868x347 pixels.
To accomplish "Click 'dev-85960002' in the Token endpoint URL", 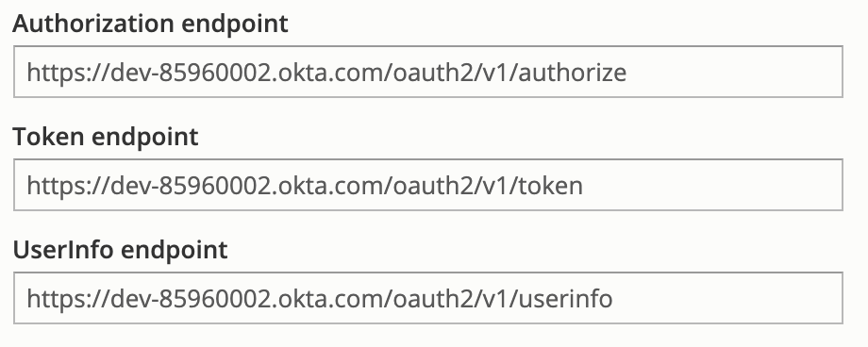I will [x=191, y=186].
